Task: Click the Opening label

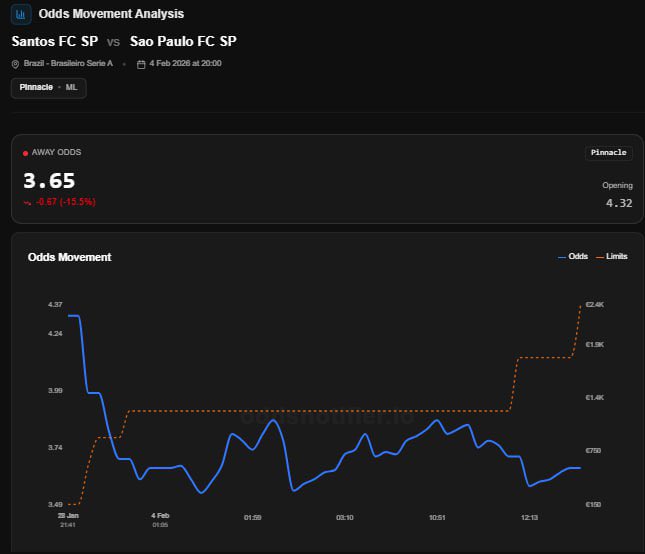Action: click(x=617, y=185)
